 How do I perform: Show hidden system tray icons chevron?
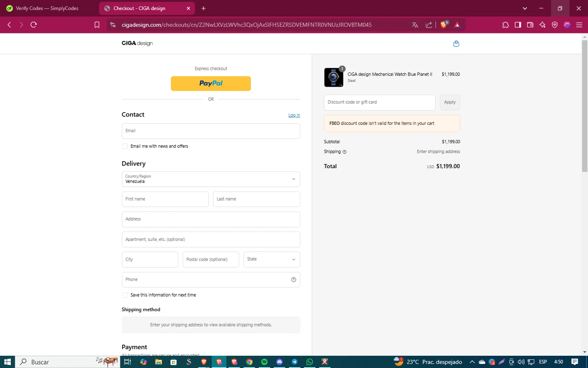point(472,362)
